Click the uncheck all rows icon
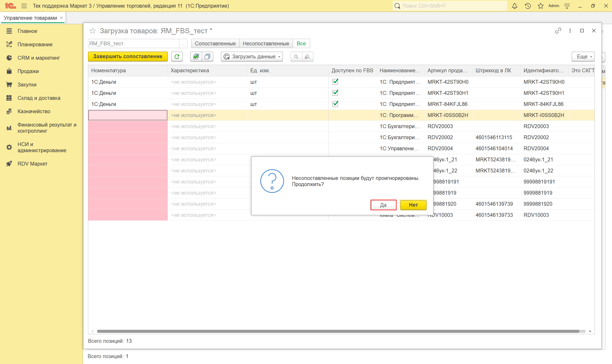Image resolution: width=612 pixels, height=364 pixels. pyautogui.click(x=207, y=57)
